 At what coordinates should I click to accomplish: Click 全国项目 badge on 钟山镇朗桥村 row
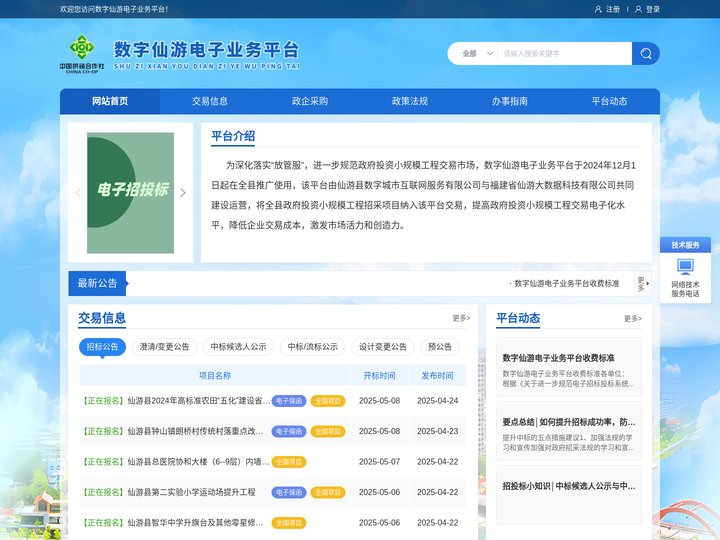(328, 431)
